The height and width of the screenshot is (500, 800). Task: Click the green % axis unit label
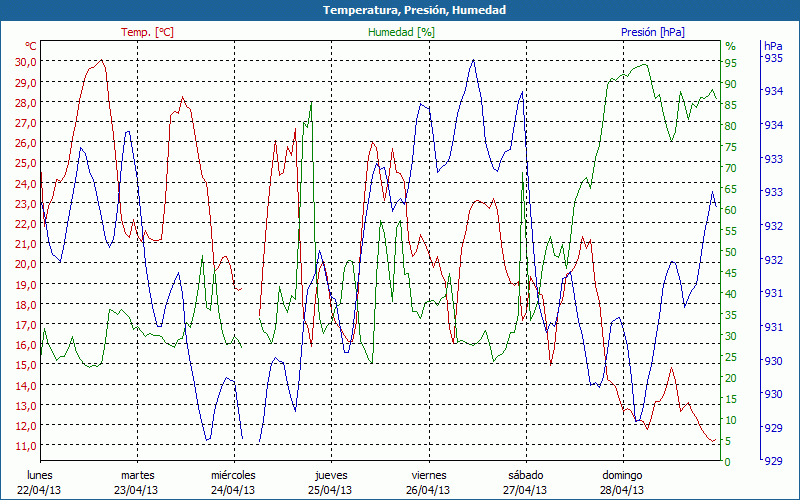730,46
